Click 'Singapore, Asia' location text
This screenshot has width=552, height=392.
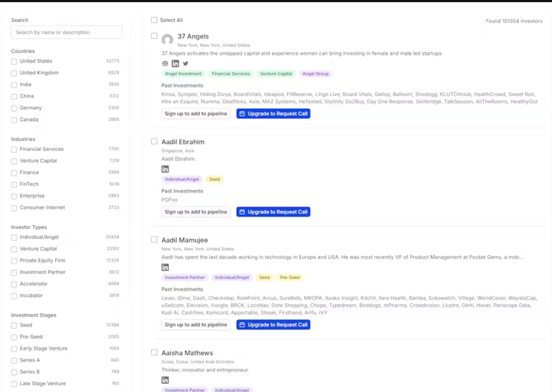[177, 151]
